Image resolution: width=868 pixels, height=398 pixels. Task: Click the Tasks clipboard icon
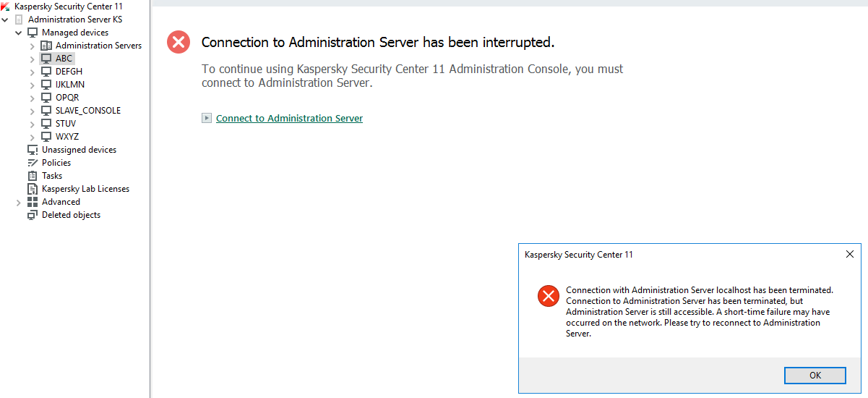click(x=33, y=176)
